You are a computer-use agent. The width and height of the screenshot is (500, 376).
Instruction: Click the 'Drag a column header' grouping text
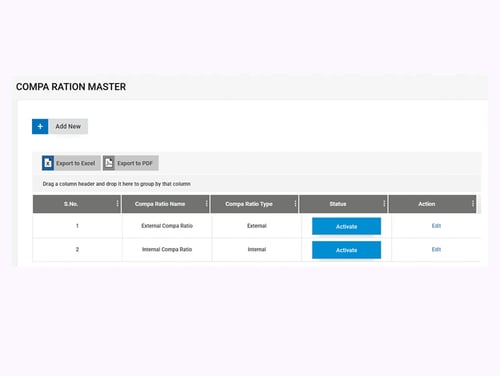pyautogui.click(x=117, y=184)
